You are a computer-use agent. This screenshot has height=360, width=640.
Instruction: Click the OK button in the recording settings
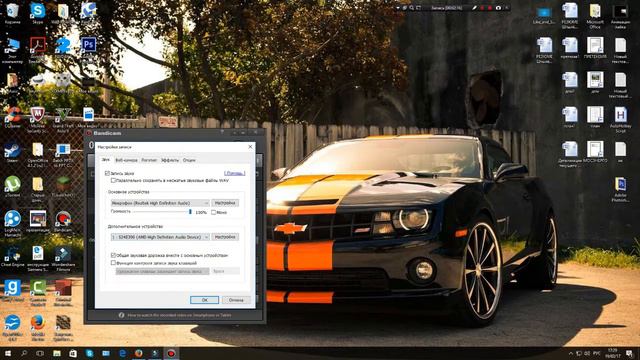pyautogui.click(x=204, y=300)
